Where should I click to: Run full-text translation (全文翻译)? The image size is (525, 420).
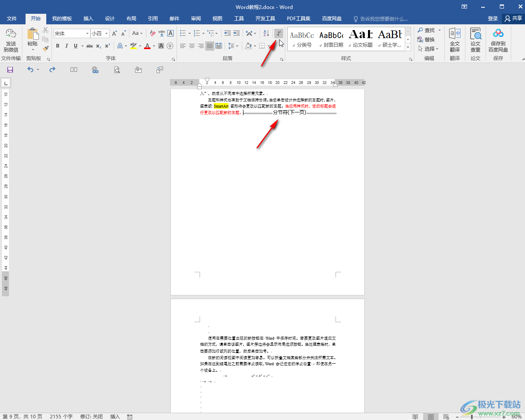pyautogui.click(x=455, y=40)
